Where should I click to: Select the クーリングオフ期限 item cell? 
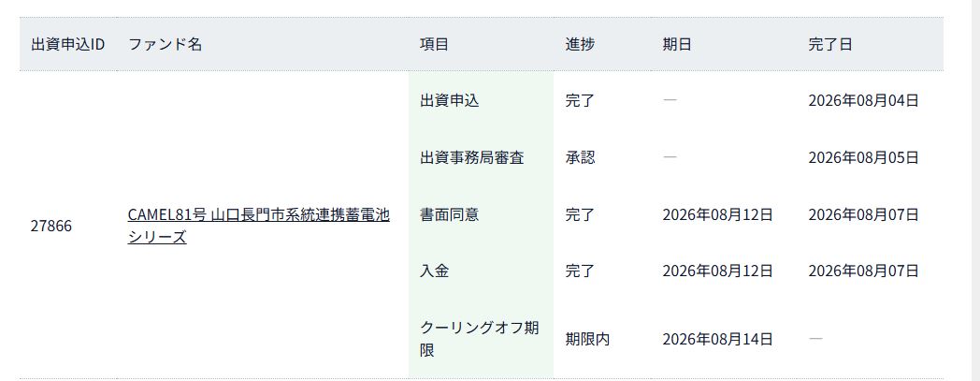[x=482, y=339]
